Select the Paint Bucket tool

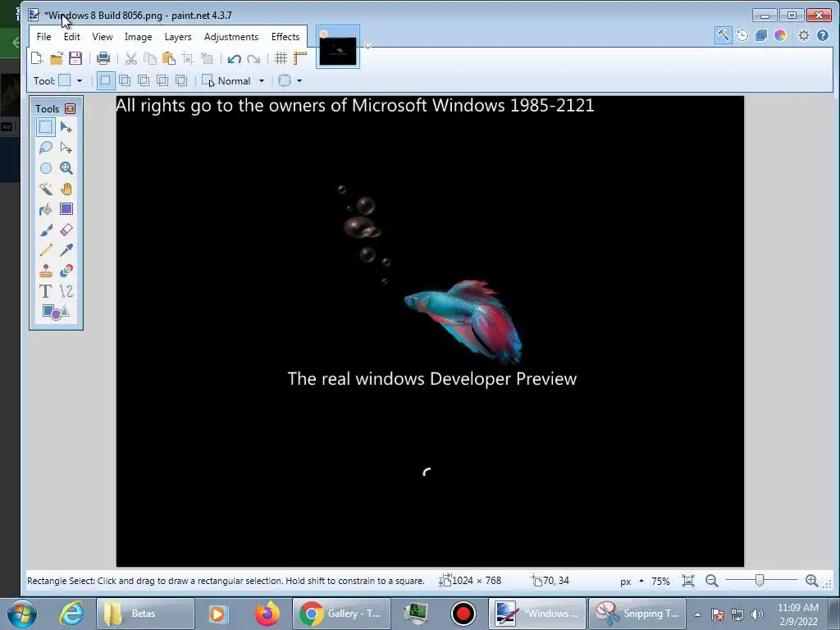click(46, 209)
